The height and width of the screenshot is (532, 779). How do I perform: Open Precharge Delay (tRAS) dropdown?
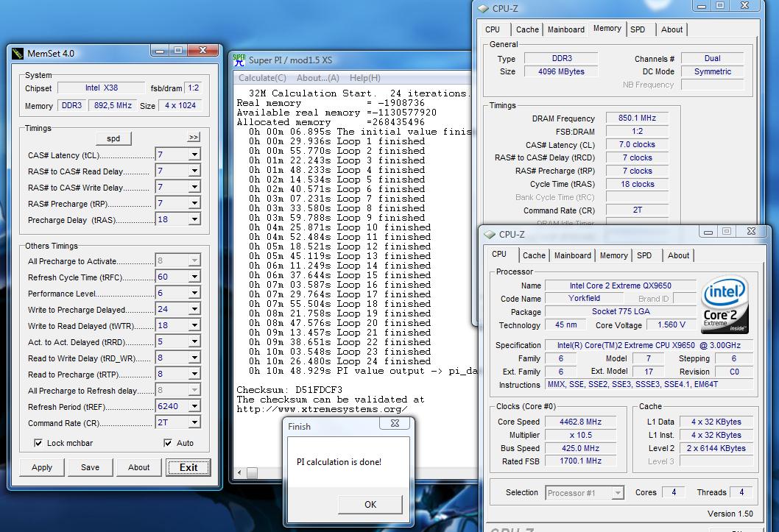(x=194, y=219)
